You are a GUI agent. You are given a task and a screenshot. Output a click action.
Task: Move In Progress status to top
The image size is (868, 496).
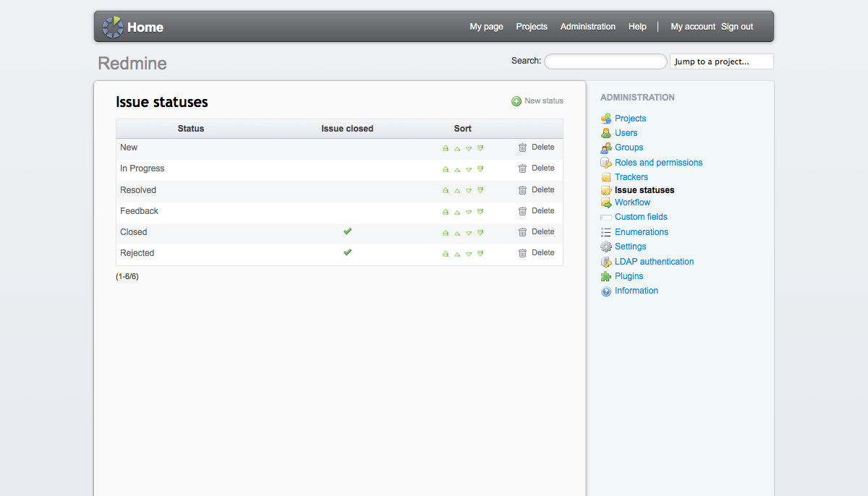point(446,169)
